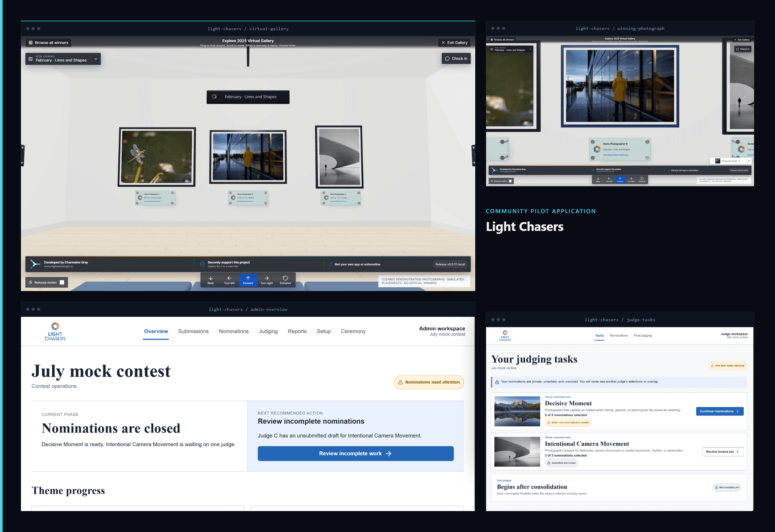Go to Setup tab in admin-overview
Viewport: 775px width, 532px height.
point(323,331)
